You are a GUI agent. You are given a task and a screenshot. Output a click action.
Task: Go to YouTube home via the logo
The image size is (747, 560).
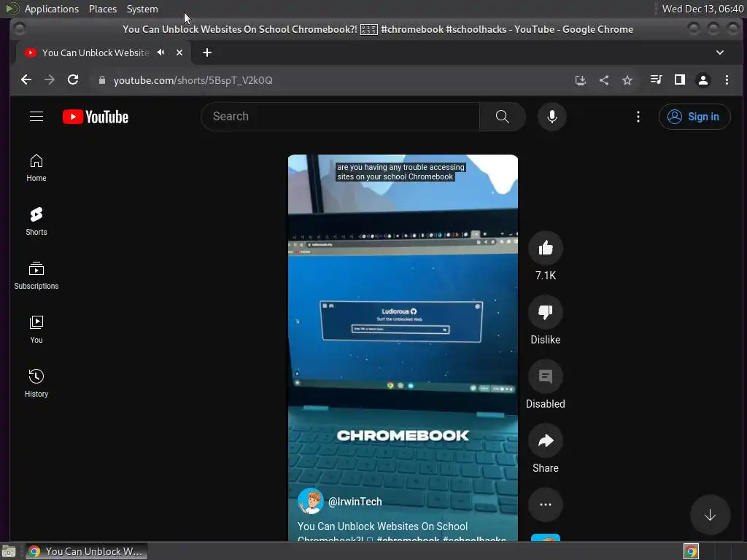point(96,117)
